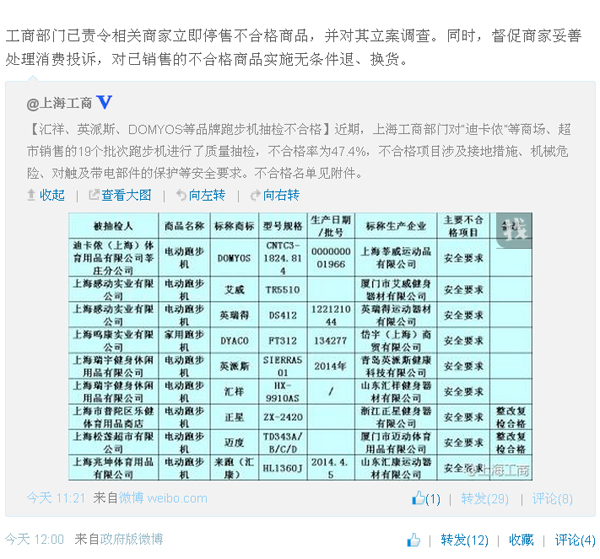
Task: Like the original post showing (1)
Action: click(x=426, y=499)
